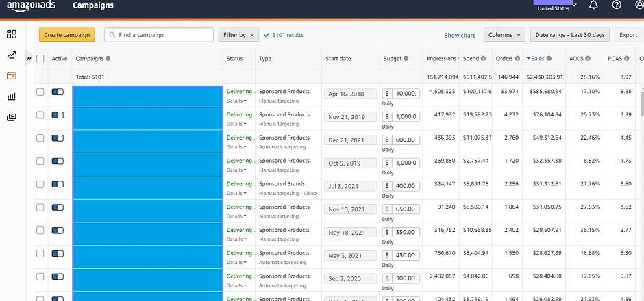
Task: Click the Show chart link
Action: tap(460, 36)
